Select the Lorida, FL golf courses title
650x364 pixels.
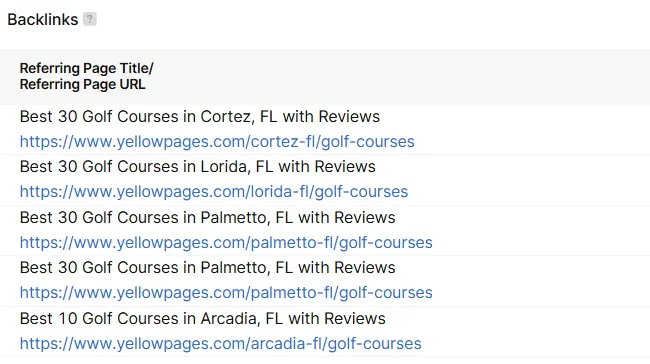[x=198, y=167]
